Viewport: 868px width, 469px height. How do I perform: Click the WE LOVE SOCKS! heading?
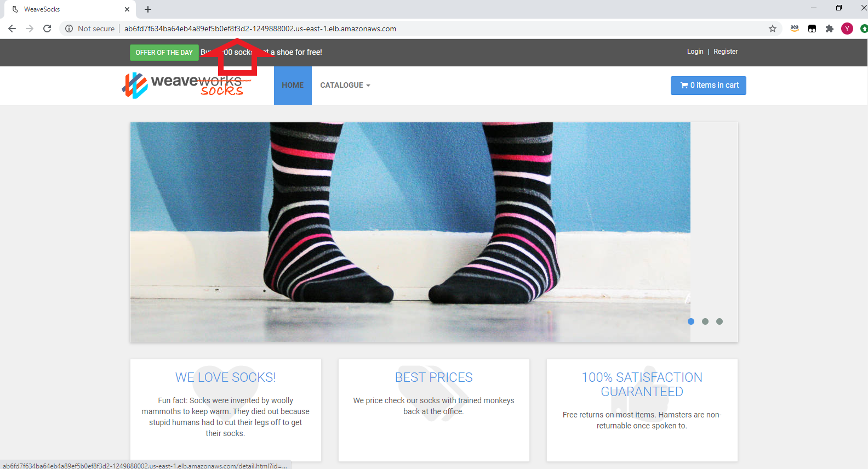pos(225,377)
